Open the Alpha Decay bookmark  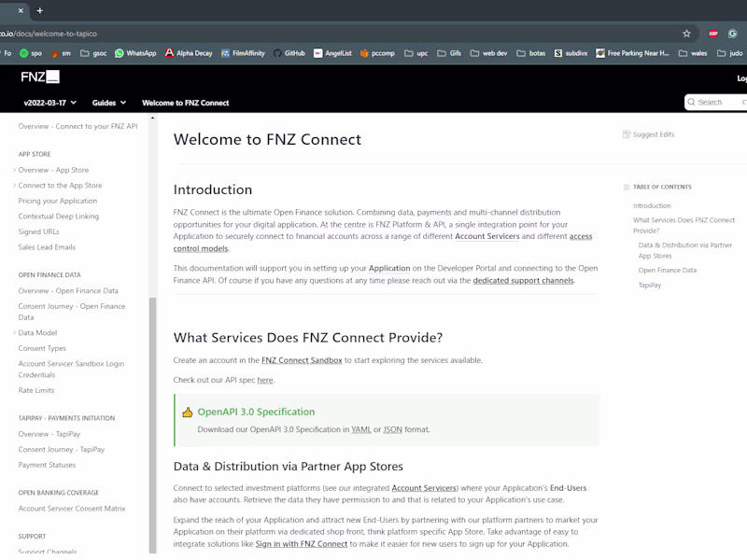point(189,53)
